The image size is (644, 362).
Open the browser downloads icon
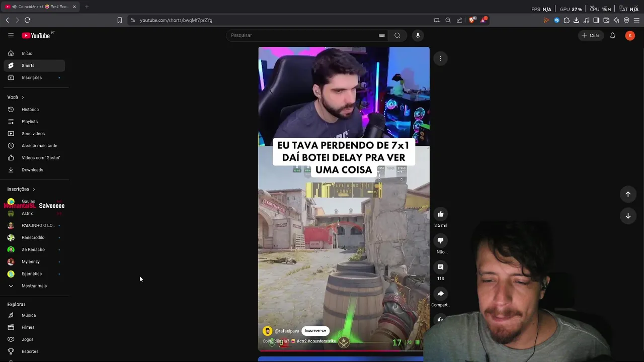576,20
